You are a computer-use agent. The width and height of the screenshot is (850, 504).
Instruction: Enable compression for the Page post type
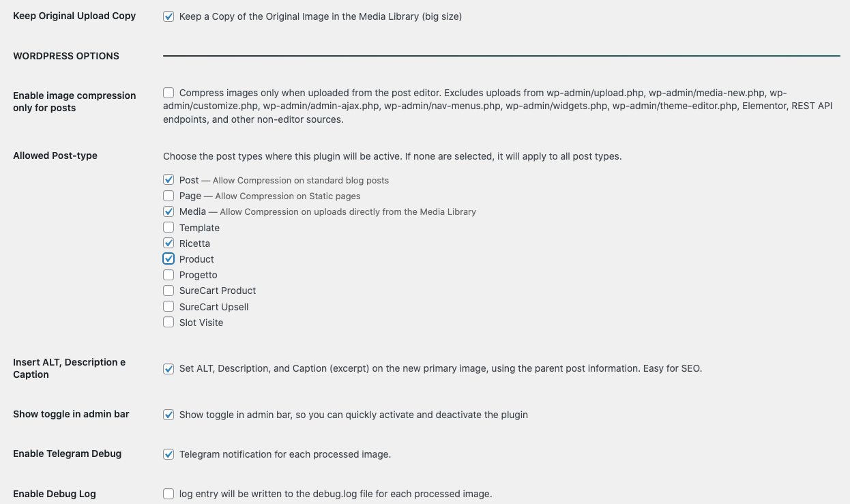point(168,196)
